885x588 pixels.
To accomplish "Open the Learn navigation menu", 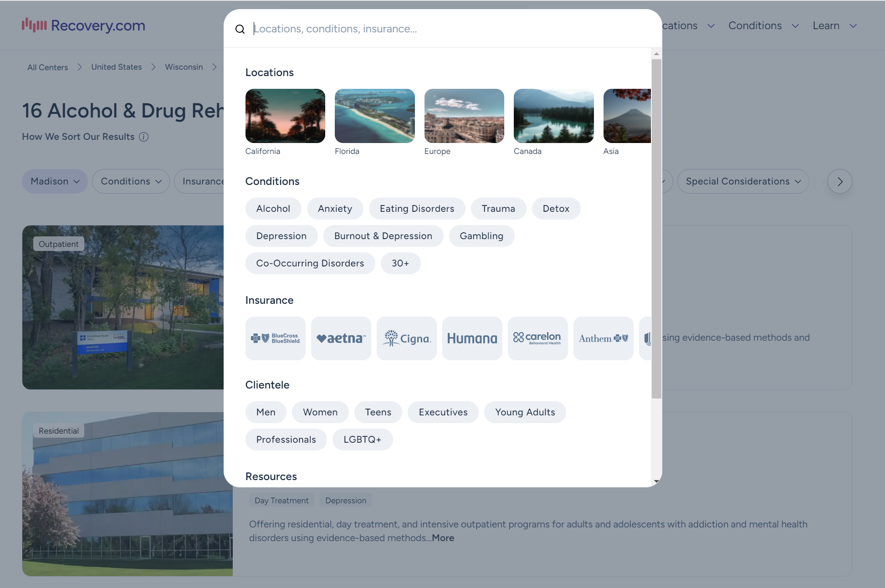I will click(834, 26).
